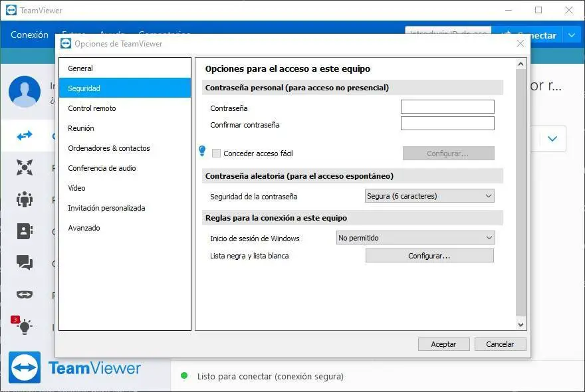
Task: Open Seguridad de la contraseña dropdown
Action: click(429, 196)
